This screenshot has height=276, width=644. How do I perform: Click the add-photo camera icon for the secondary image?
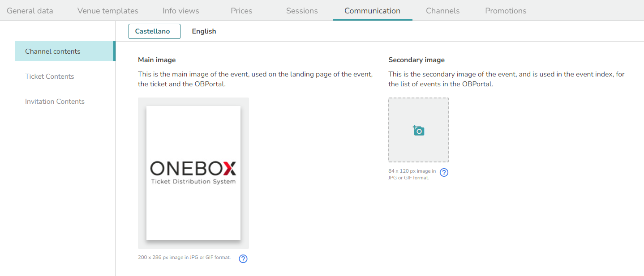[x=418, y=130]
